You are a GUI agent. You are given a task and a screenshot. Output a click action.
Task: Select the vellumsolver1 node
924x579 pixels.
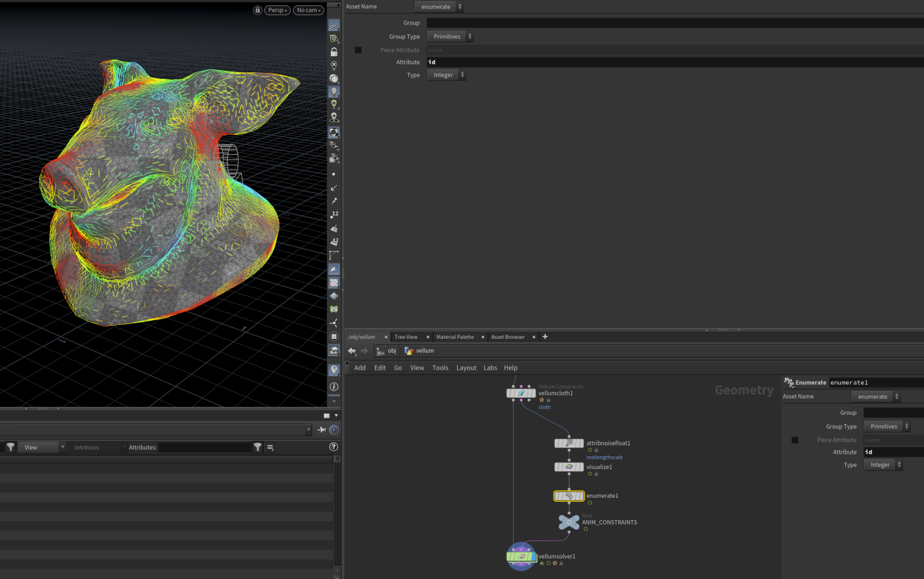[x=521, y=557]
